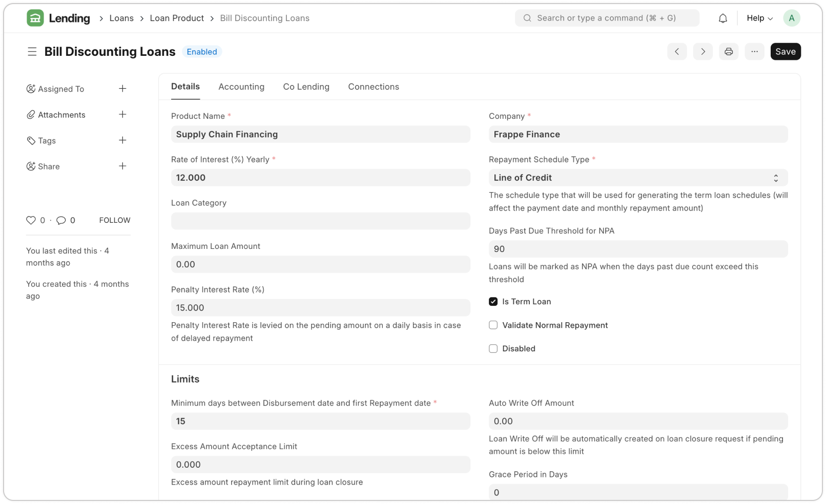The image size is (826, 504).
Task: Open Repayment Schedule Type dropdown
Action: pyautogui.click(x=637, y=178)
